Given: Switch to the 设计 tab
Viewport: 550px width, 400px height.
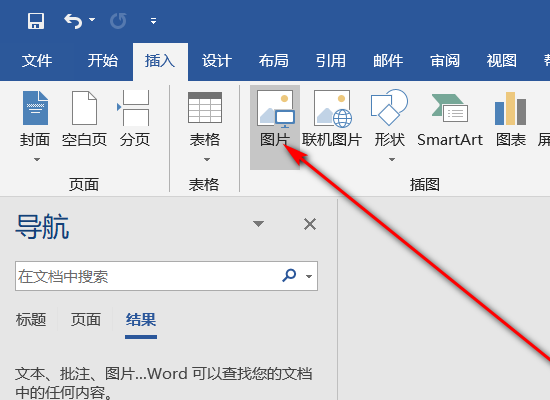Looking at the screenshot, I should 217,61.
